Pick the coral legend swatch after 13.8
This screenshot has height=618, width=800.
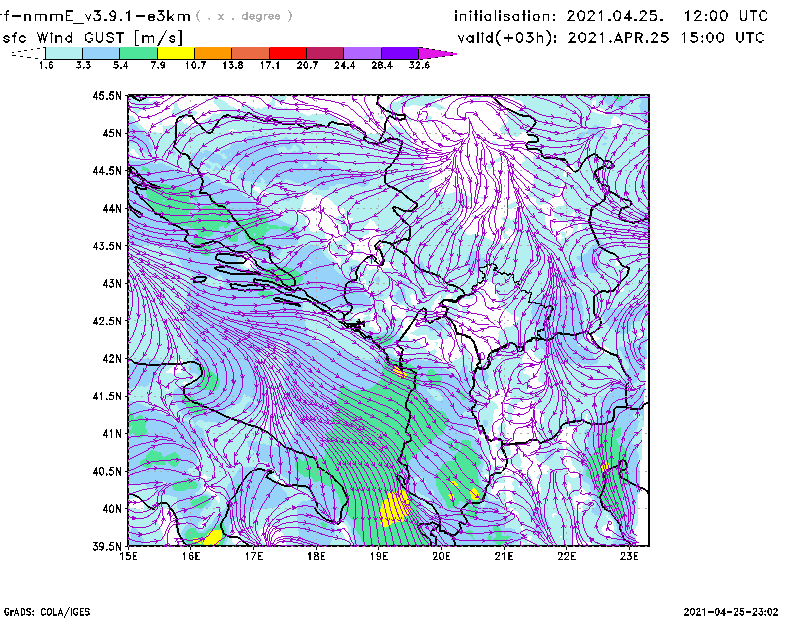coord(251,53)
